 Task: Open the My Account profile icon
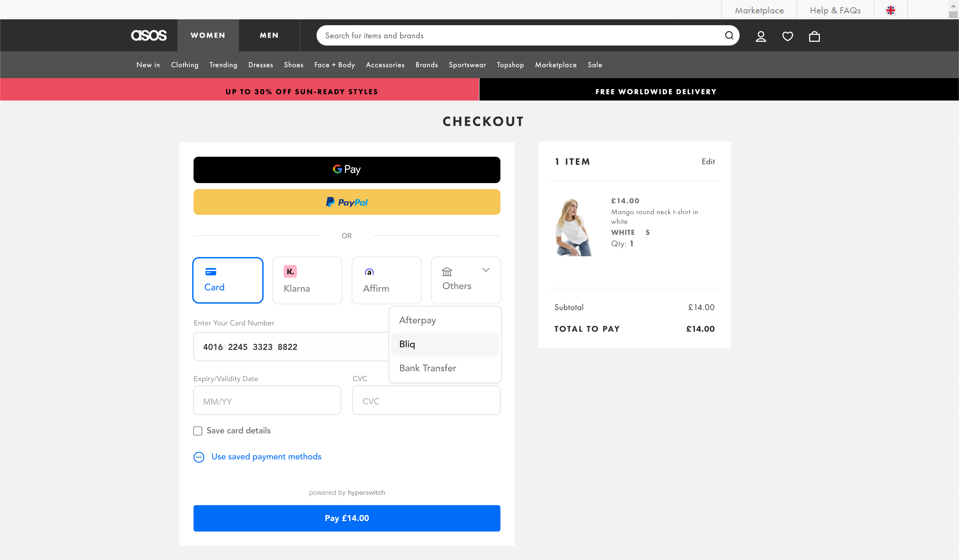pyautogui.click(x=761, y=36)
